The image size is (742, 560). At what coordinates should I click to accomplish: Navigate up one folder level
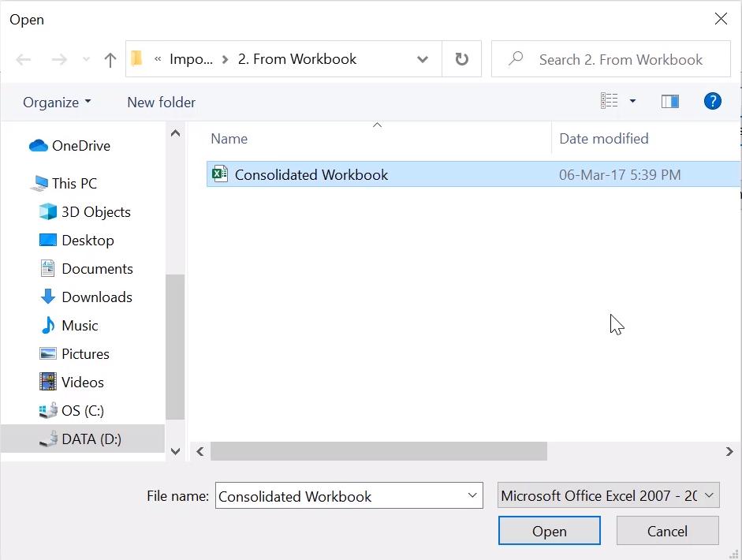click(110, 59)
